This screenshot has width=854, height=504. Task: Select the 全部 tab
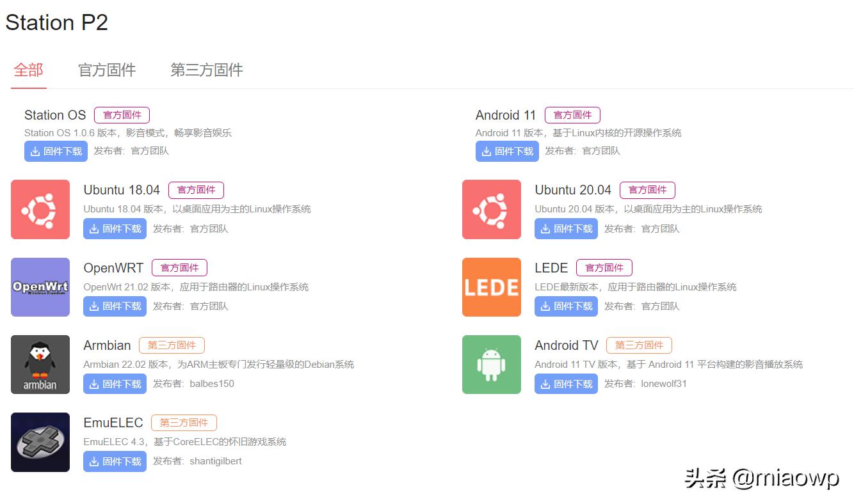(28, 70)
